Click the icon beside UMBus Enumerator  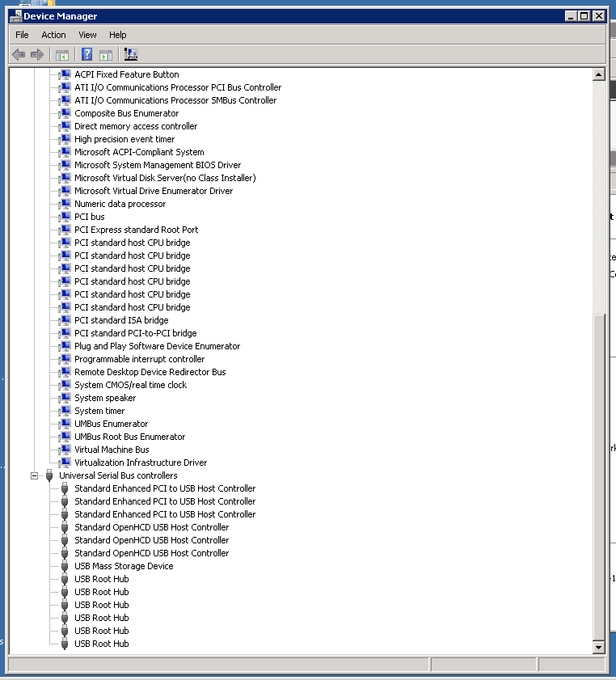click(x=65, y=424)
